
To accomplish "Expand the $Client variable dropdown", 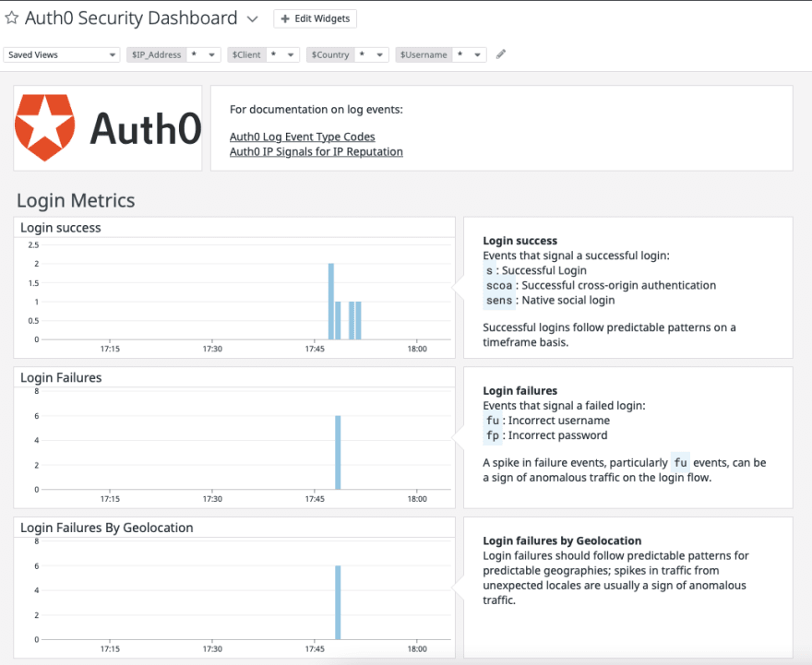I will pos(291,54).
